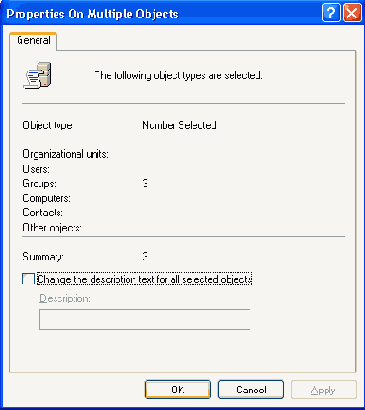Enable change description for all selected objects
The height and width of the screenshot is (410, 365).
click(x=28, y=279)
